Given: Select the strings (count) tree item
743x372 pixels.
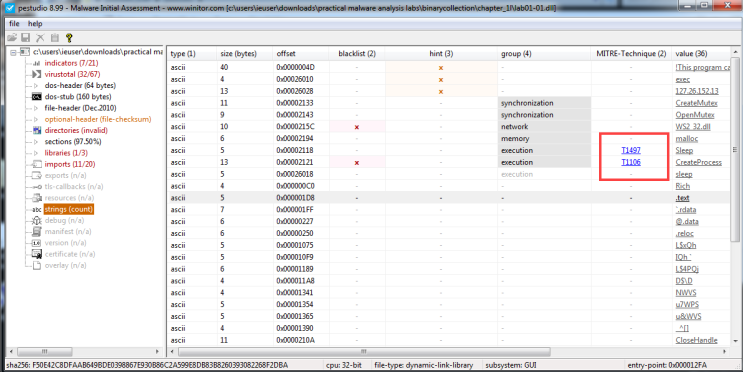Looking at the screenshot, I should click(69, 209).
